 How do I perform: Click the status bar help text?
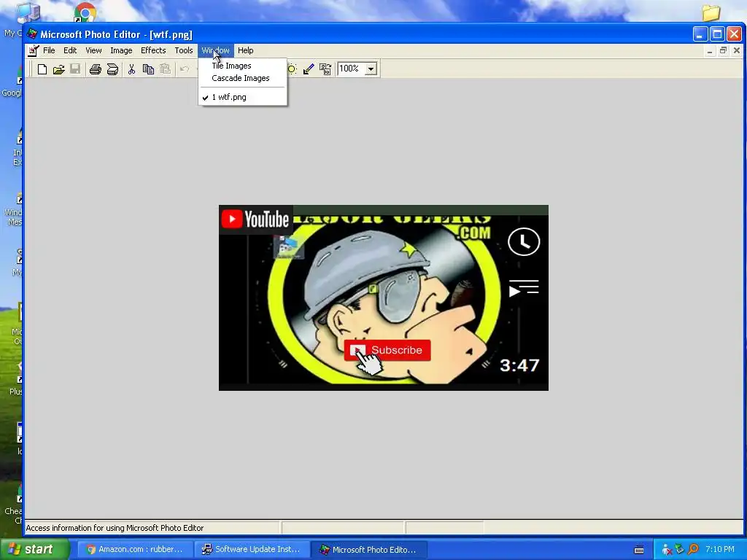tap(115, 528)
